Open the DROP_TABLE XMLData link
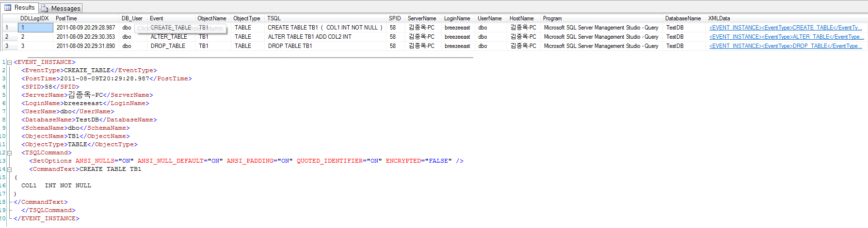The image size is (868, 228). pyautogui.click(x=786, y=46)
